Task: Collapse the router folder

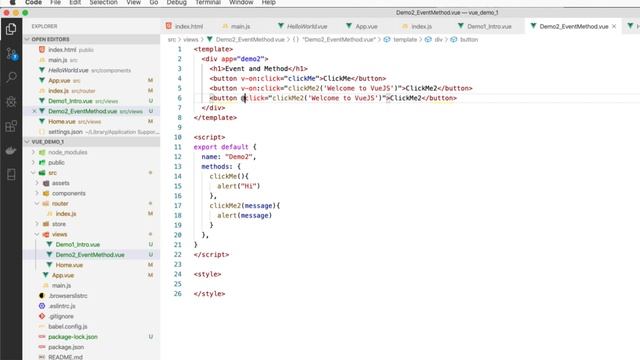Action: (x=37, y=203)
